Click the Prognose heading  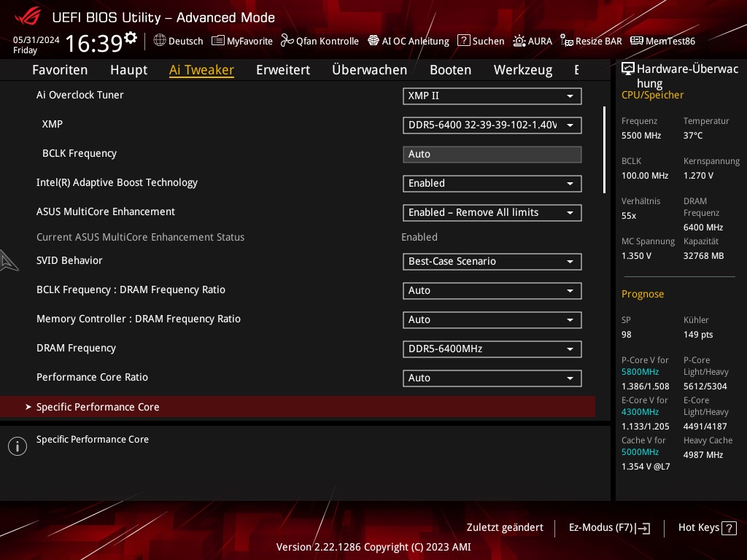pyautogui.click(x=643, y=294)
